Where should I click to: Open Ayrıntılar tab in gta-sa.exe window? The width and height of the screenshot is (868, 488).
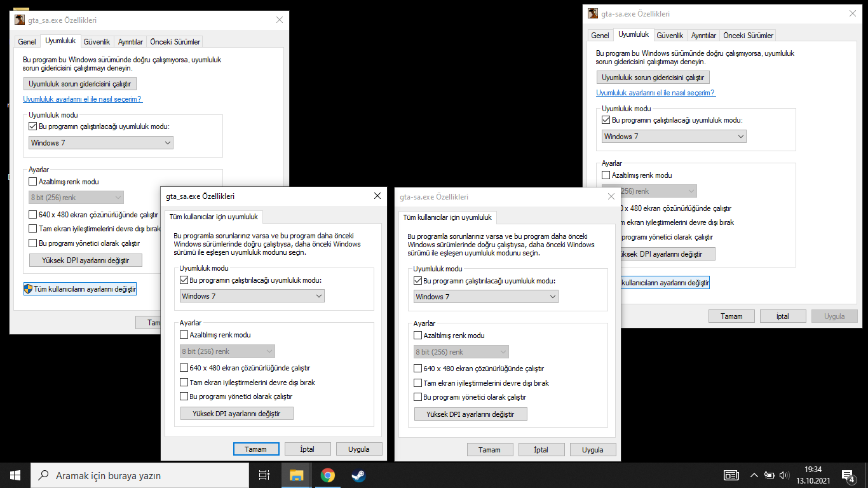[x=703, y=36]
